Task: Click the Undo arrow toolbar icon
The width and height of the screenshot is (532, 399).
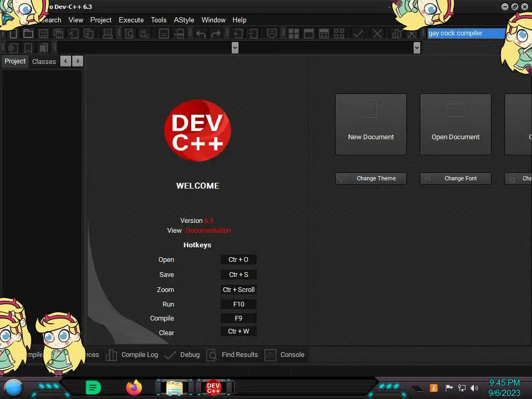Action: [201, 34]
